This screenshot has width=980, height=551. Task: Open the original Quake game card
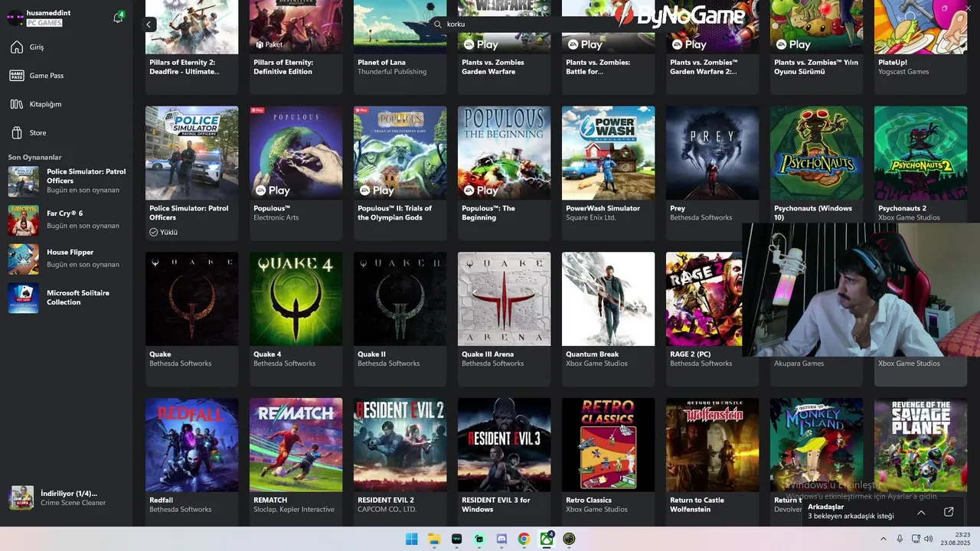191,319
